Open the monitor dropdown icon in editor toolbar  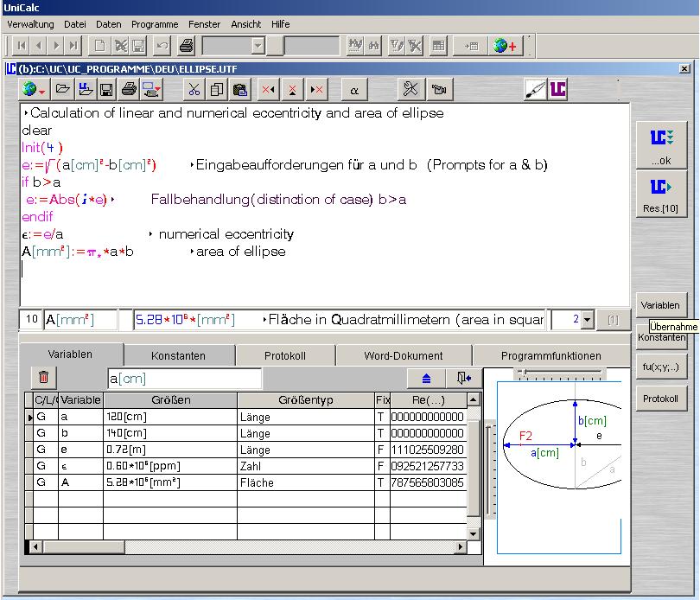pos(152,89)
